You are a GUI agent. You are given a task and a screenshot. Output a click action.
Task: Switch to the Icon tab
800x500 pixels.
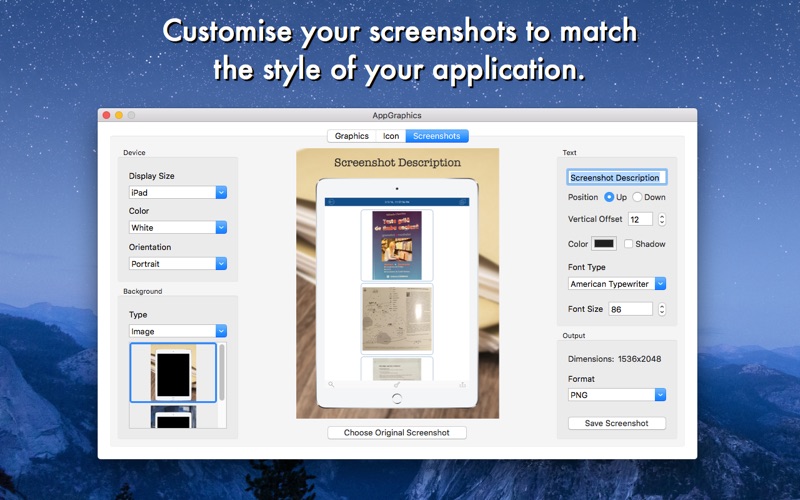[x=391, y=136]
